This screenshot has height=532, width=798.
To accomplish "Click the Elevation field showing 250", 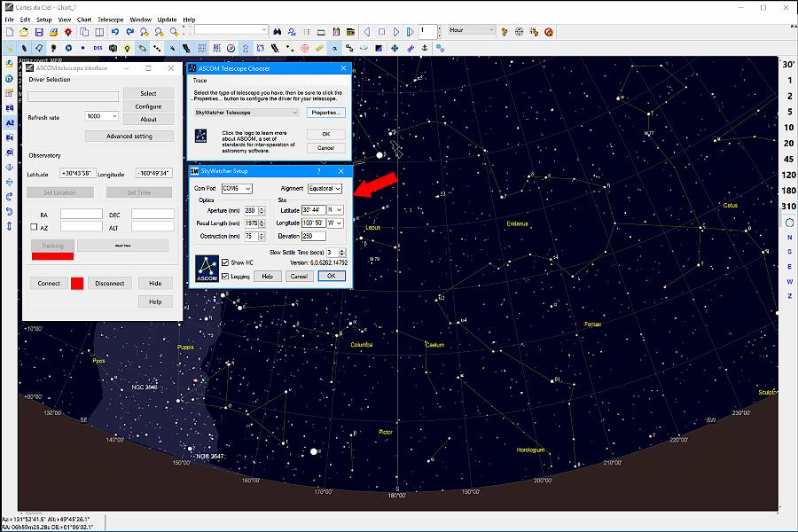I will [314, 236].
